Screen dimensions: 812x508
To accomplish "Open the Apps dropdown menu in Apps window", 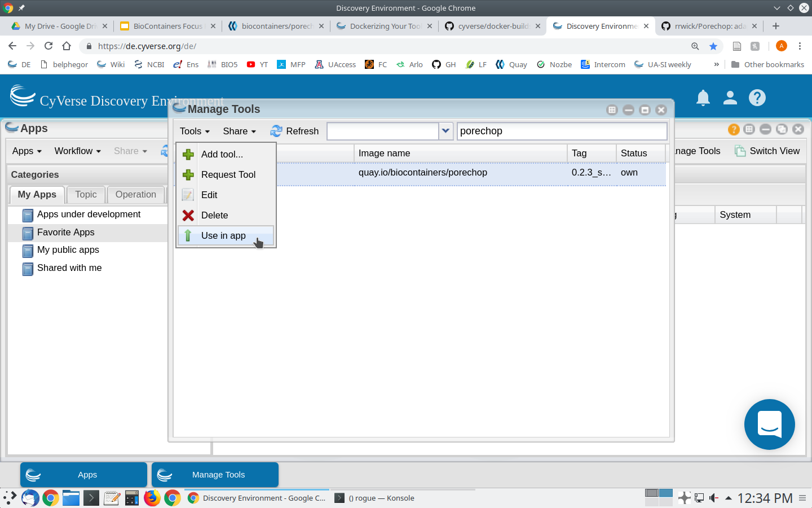I will [x=27, y=151].
